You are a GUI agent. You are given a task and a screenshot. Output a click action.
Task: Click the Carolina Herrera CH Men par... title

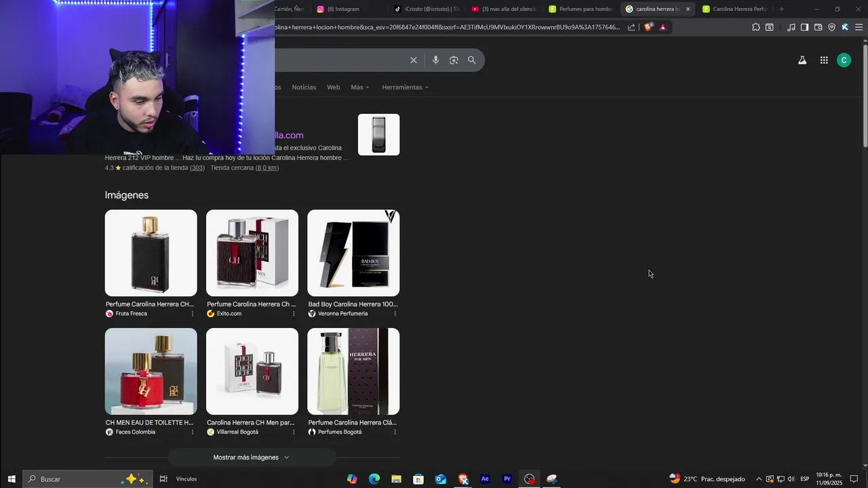tap(250, 423)
